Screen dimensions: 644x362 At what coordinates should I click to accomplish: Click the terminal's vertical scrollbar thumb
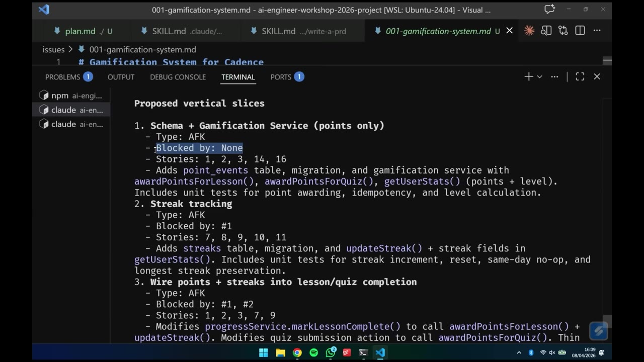[x=607, y=321]
